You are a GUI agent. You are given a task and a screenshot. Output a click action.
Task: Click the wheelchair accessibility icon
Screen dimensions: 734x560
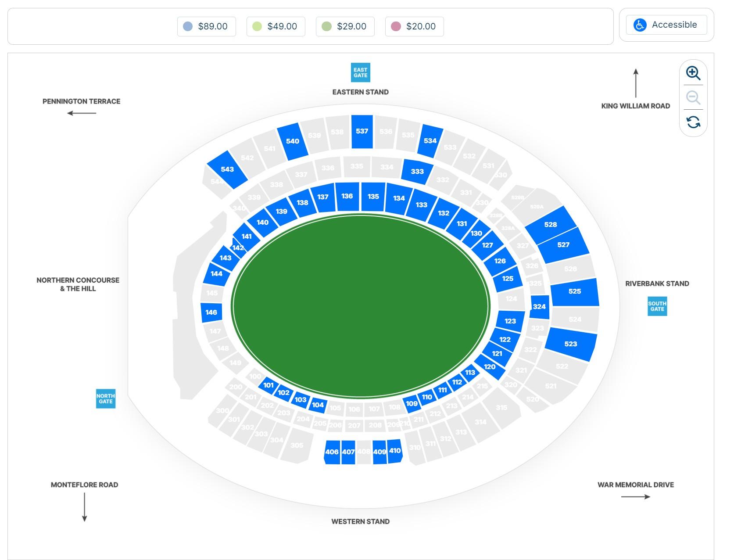(x=640, y=25)
